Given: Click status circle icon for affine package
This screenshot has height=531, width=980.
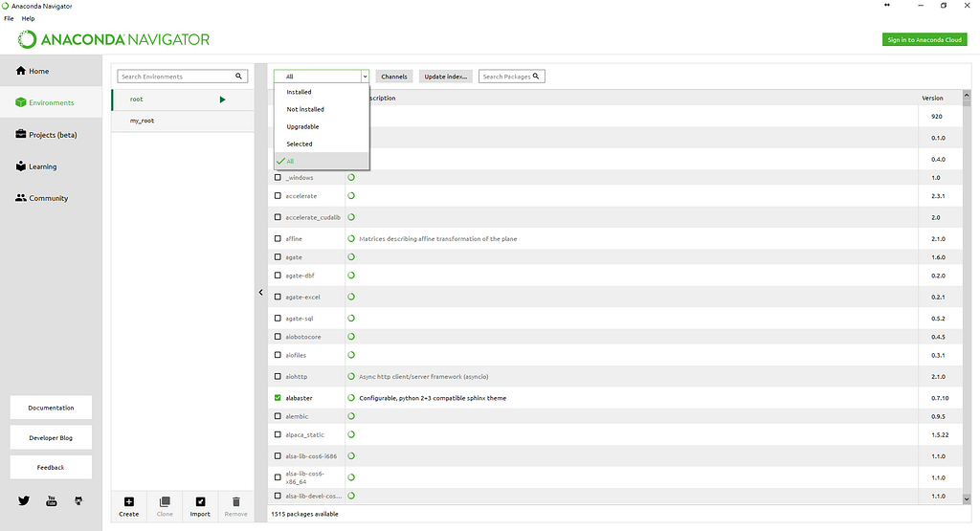Looking at the screenshot, I should point(351,238).
